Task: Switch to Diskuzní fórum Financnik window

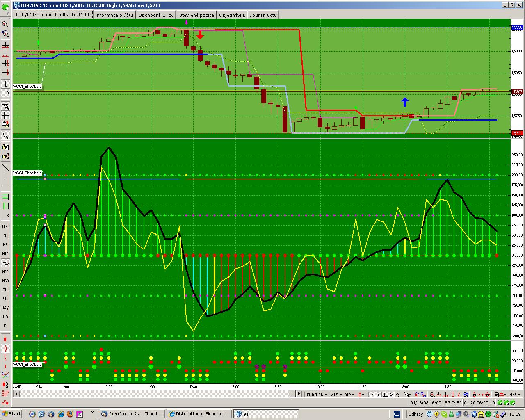Action: pos(199,414)
